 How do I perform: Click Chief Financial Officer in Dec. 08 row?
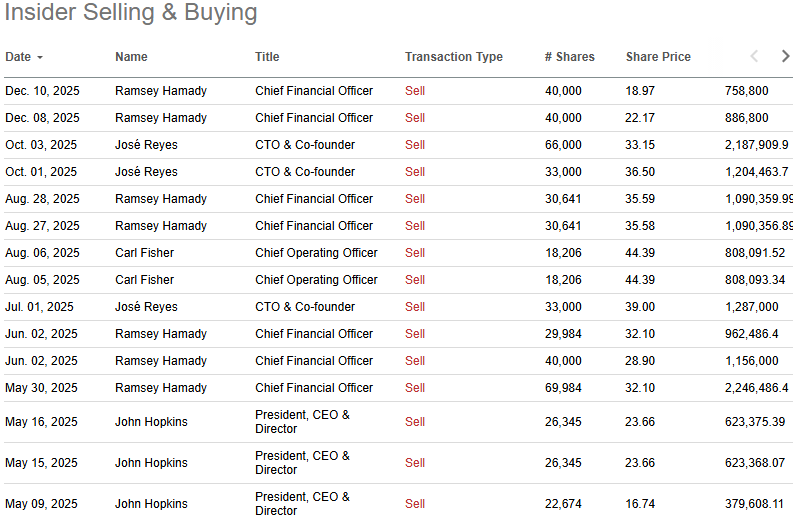pos(314,118)
